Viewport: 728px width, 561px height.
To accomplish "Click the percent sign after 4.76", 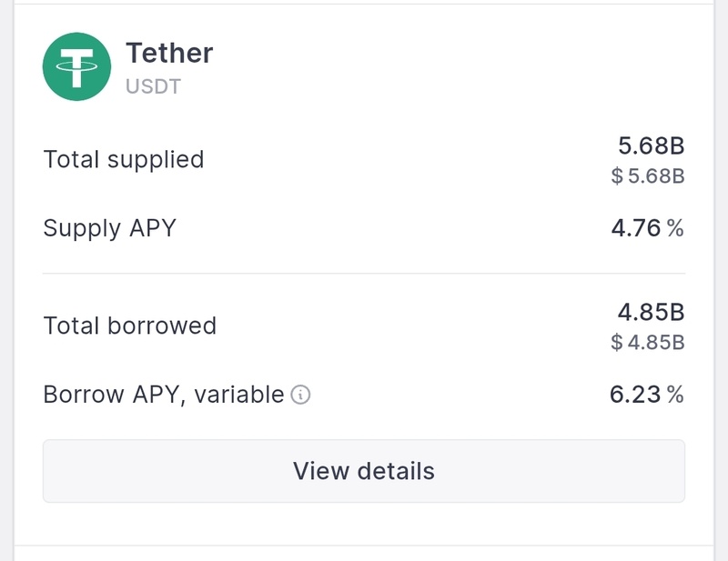I will tap(675, 227).
